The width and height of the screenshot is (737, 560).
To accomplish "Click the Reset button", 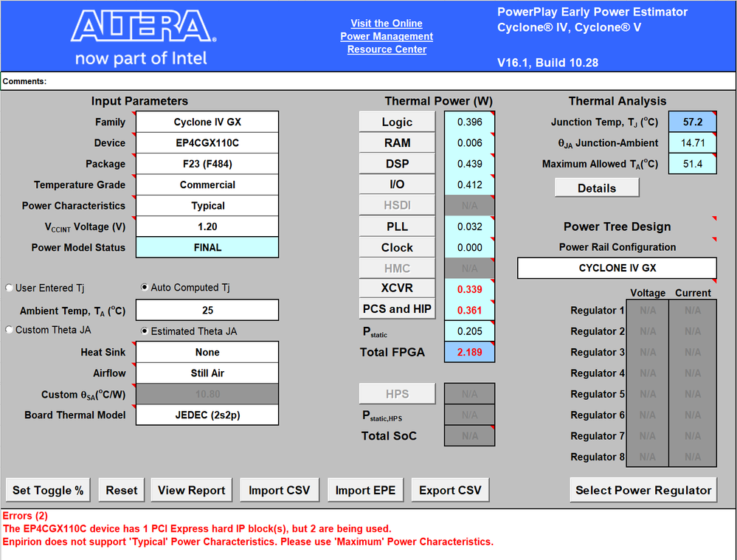I will [x=122, y=491].
